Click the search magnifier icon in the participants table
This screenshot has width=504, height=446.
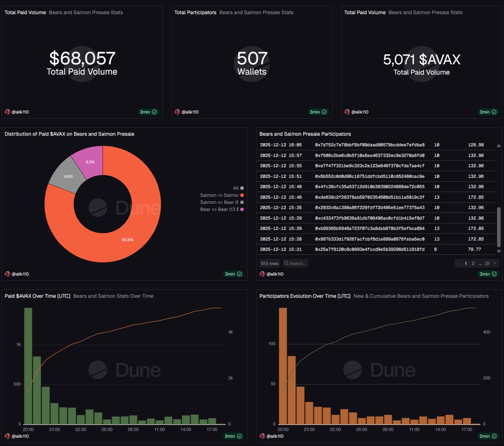tap(286, 263)
